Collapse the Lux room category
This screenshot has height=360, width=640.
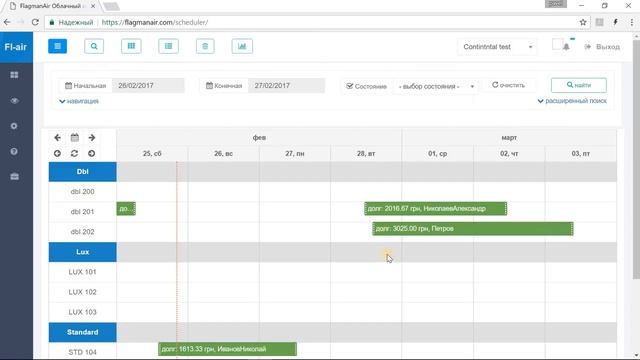tap(82, 252)
